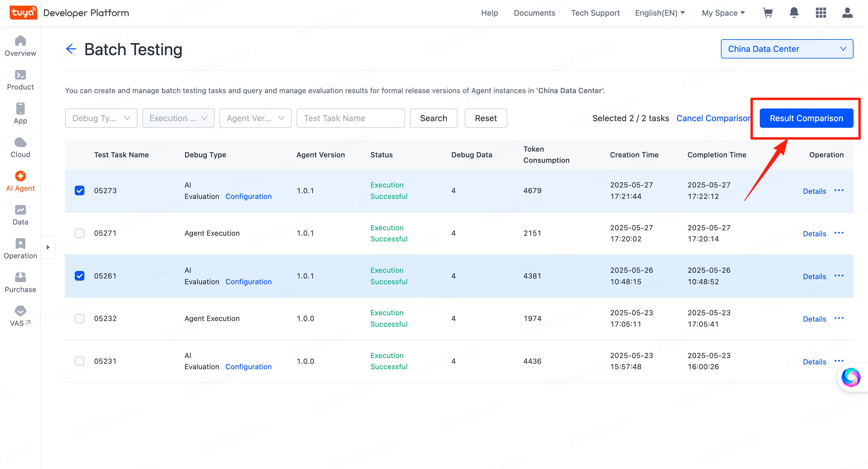Open the user profile icon

pyautogui.click(x=847, y=13)
